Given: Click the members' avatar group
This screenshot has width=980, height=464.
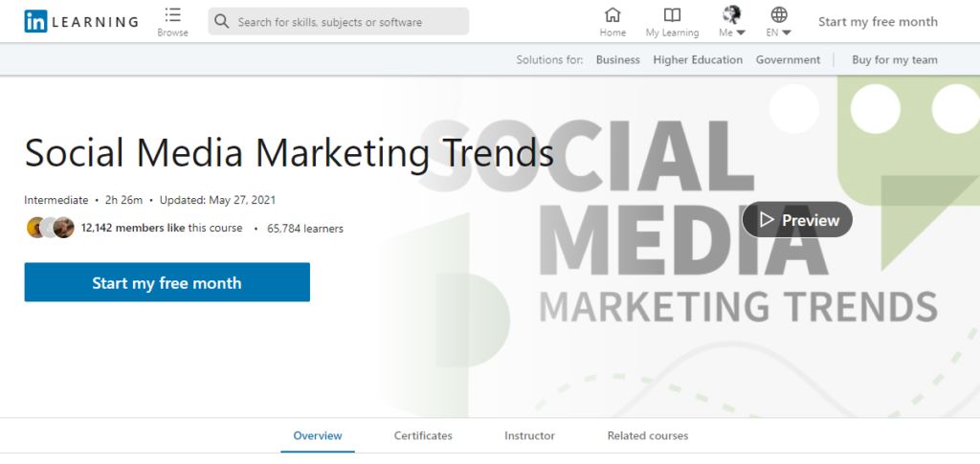Looking at the screenshot, I should tap(50, 228).
